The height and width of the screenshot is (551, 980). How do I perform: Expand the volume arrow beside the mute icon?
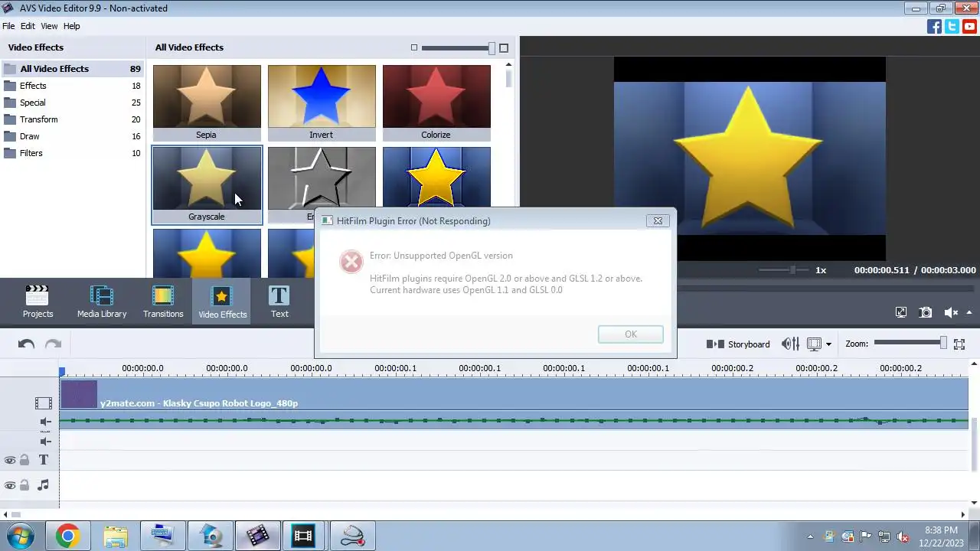(969, 312)
